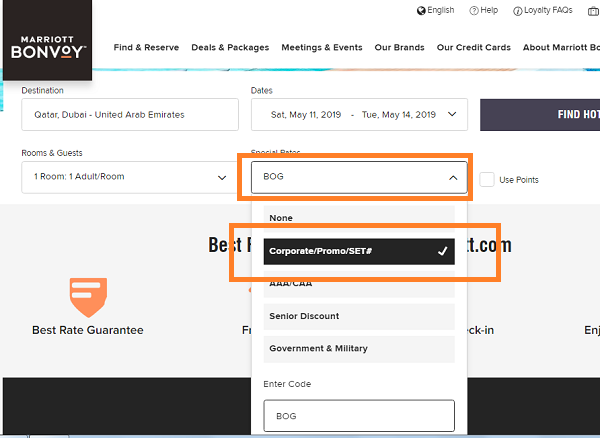Click the Enter Code field containing BOG
The height and width of the screenshot is (438, 600).
click(359, 416)
